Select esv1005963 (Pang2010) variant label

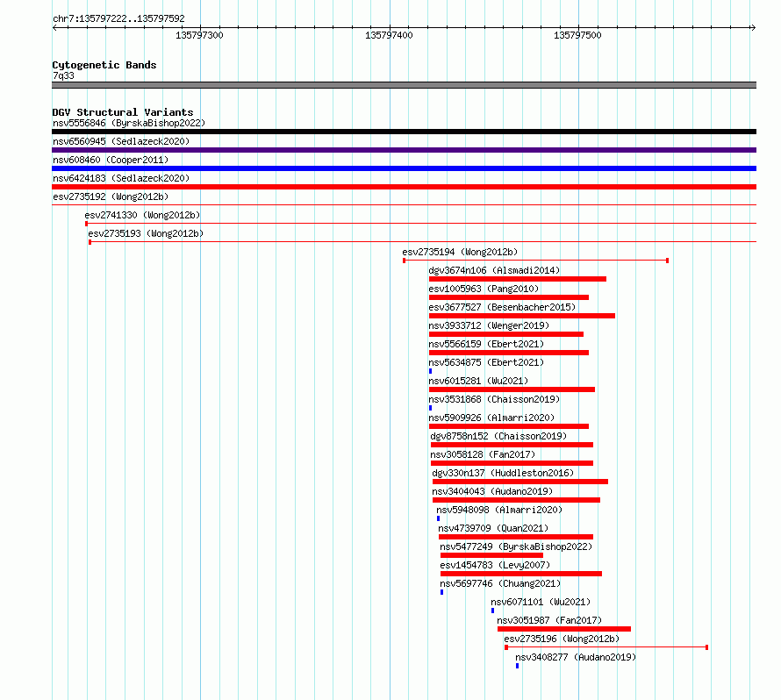click(x=484, y=289)
